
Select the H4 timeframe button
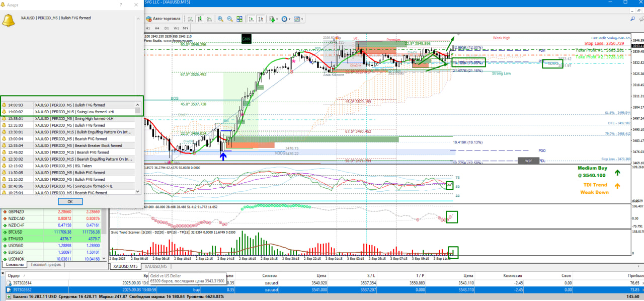pyautogui.click(x=157, y=28)
